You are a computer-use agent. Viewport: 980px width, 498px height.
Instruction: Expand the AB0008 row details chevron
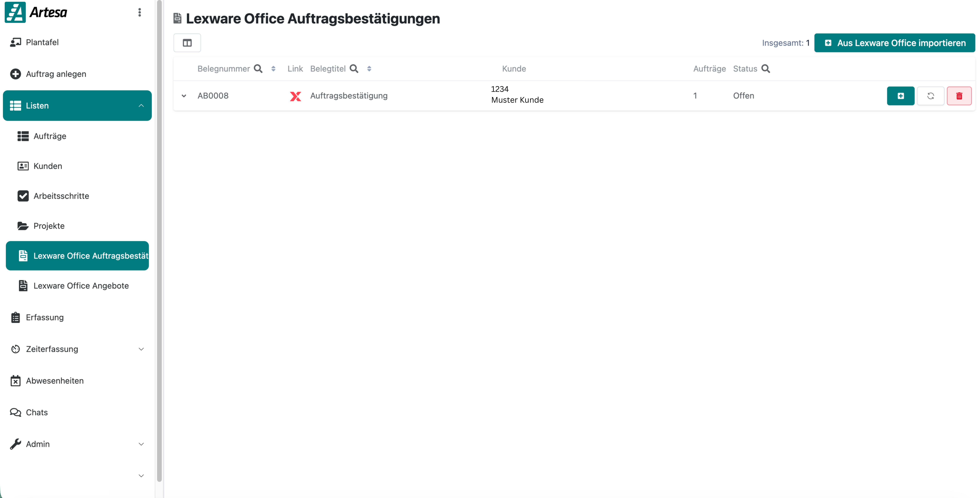point(184,96)
